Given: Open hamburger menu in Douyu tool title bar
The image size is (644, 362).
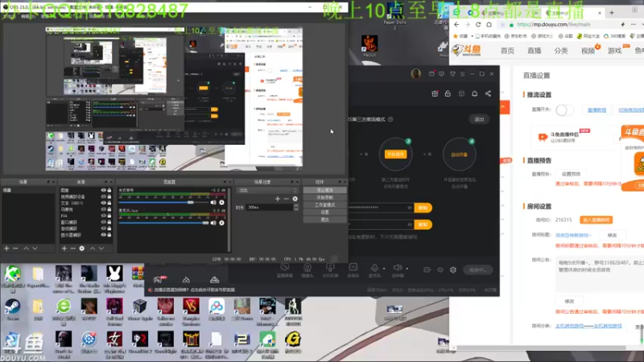Looking at the screenshot, I should 462,74.
